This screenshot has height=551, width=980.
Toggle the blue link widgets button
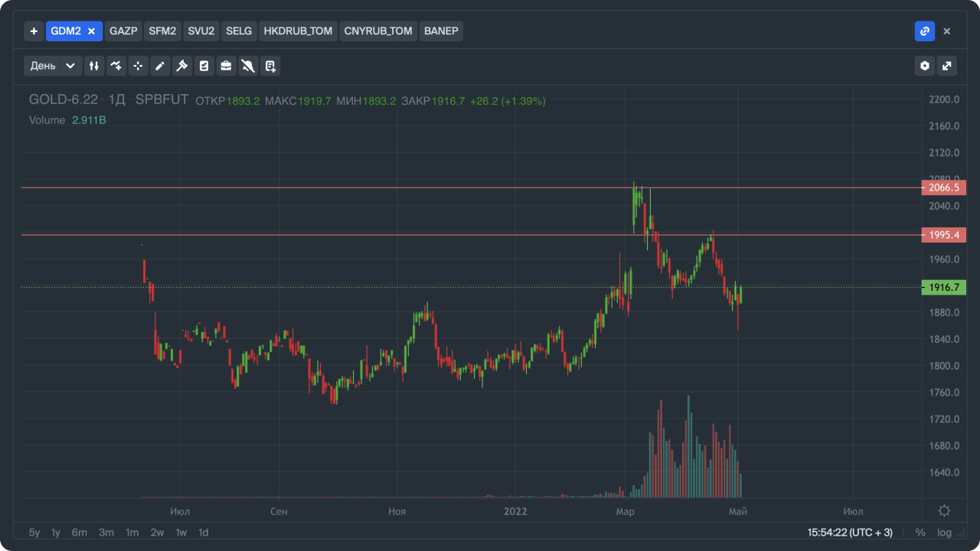(x=925, y=31)
